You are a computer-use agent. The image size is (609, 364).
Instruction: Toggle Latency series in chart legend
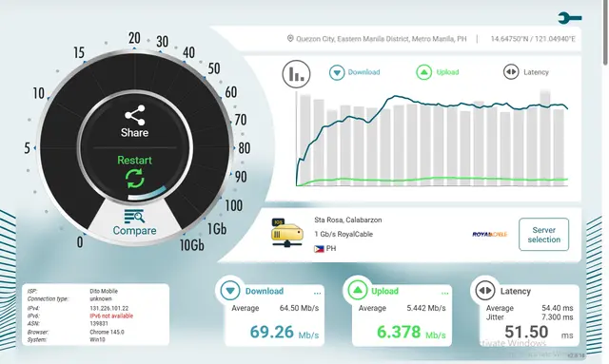click(526, 72)
